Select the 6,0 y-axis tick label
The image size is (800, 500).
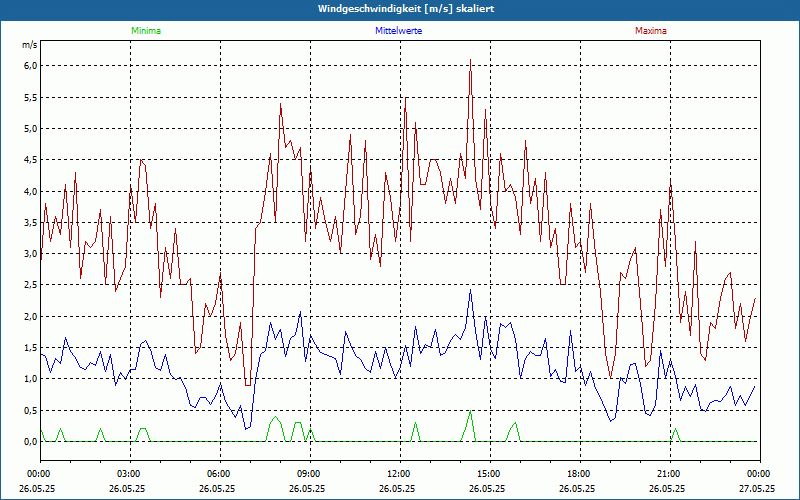point(29,66)
